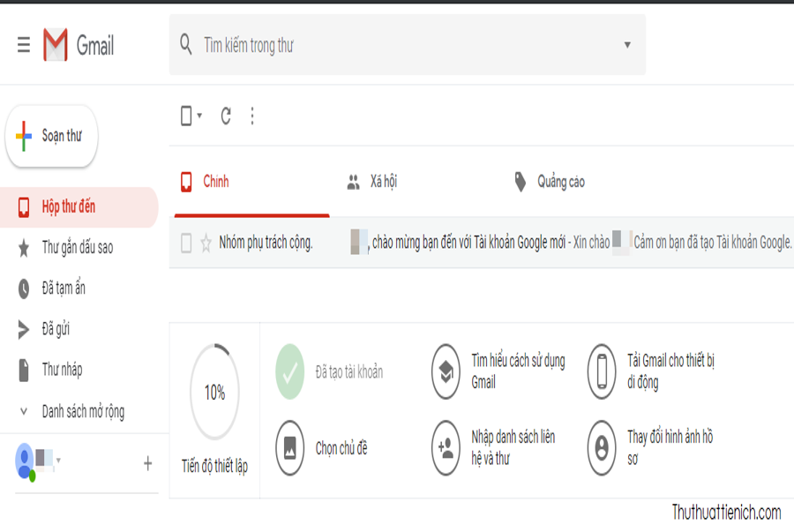This screenshot has height=532, width=794.
Task: Open search options dropdown arrow
Action: [627, 45]
